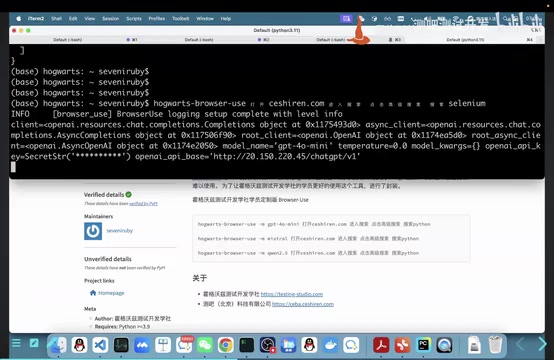
Task: Open Keynote from the dock
Action: (x=163, y=344)
